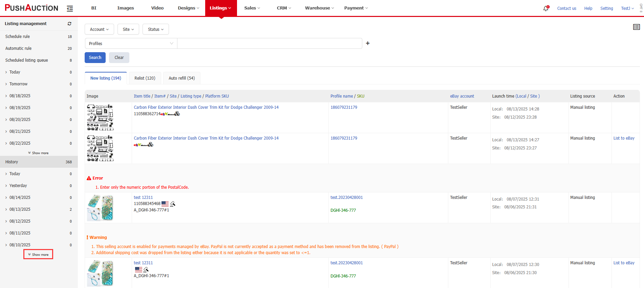Go to the Video section
The image size is (644, 288).
(x=157, y=8)
